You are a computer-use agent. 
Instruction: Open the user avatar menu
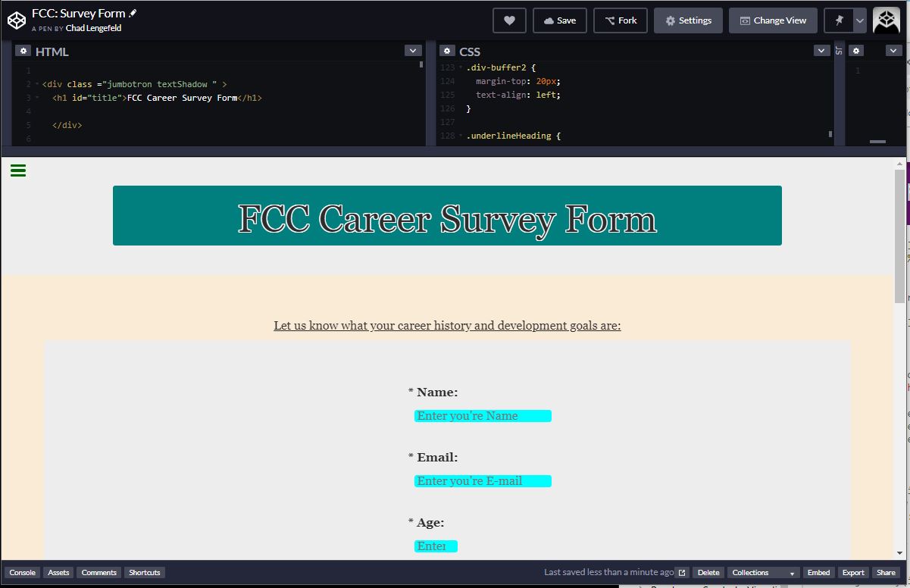887,20
